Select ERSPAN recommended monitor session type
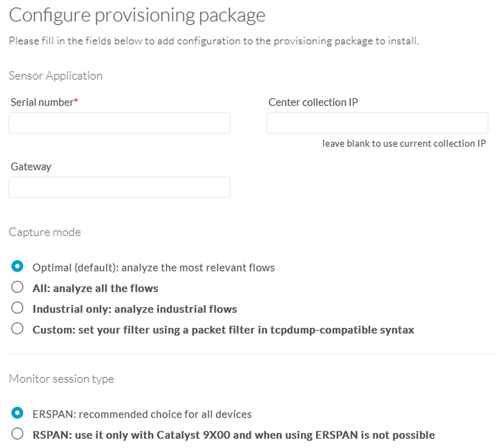Viewport: 496px width, 448px height. coord(18,413)
